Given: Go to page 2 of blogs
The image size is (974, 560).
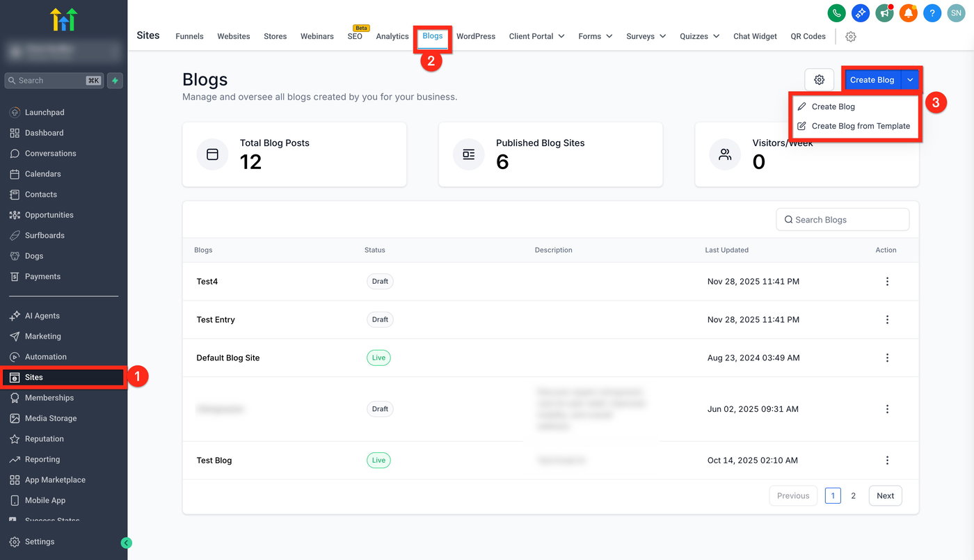Looking at the screenshot, I should coord(854,496).
